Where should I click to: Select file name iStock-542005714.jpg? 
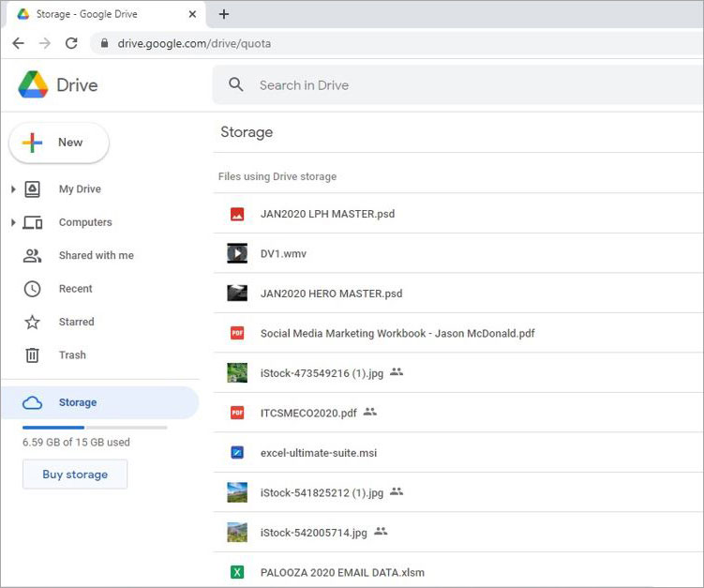tap(313, 533)
